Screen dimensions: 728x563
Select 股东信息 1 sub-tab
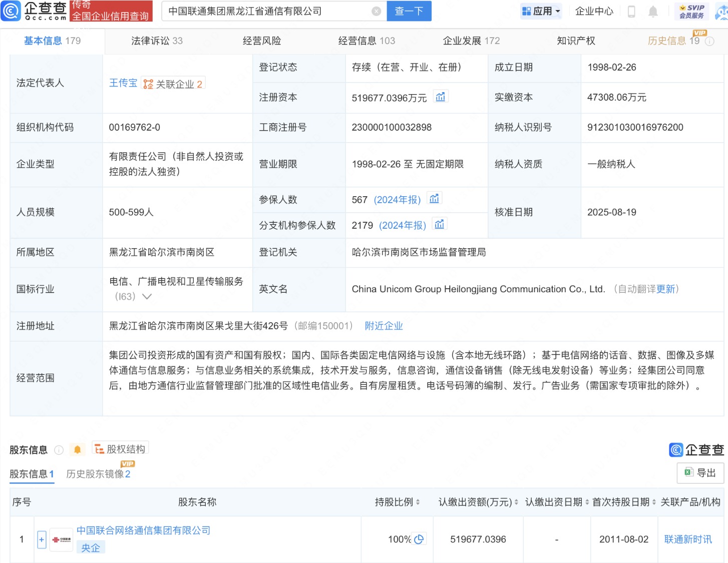(32, 474)
